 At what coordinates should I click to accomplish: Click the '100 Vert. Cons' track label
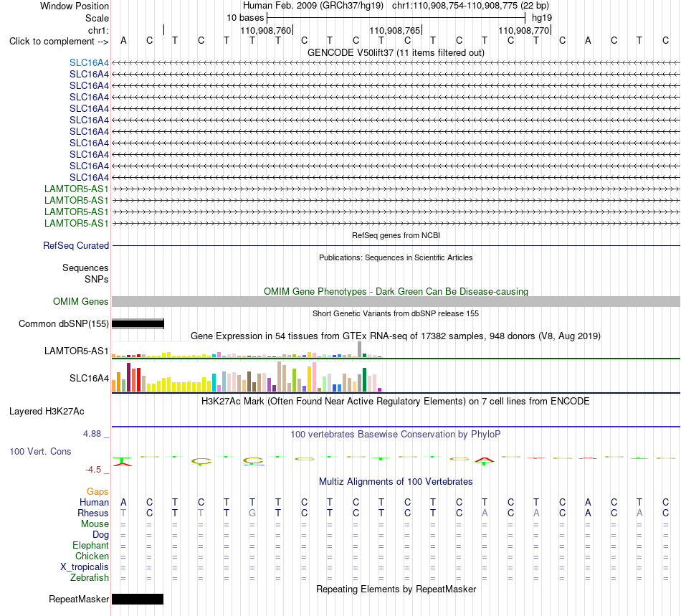(40, 451)
